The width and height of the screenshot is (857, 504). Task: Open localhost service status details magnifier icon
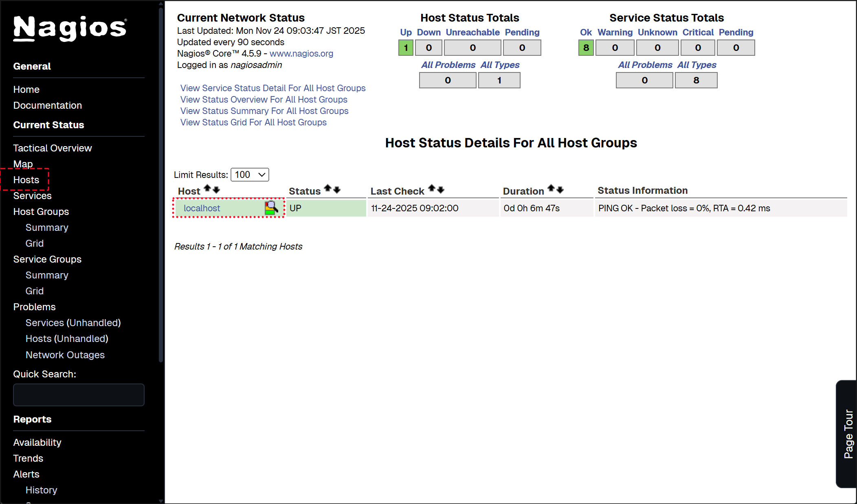coord(271,208)
